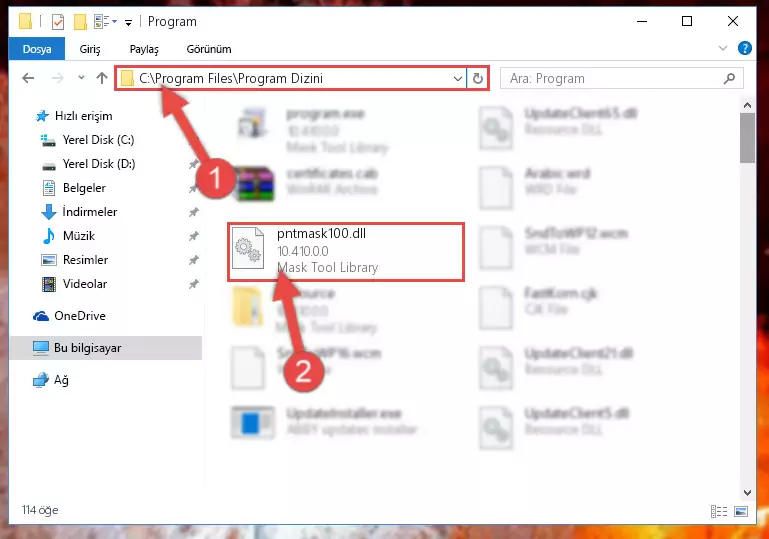Image resolution: width=769 pixels, height=539 pixels.
Task: Click the vertical scrollbar thumb
Action: [747, 138]
